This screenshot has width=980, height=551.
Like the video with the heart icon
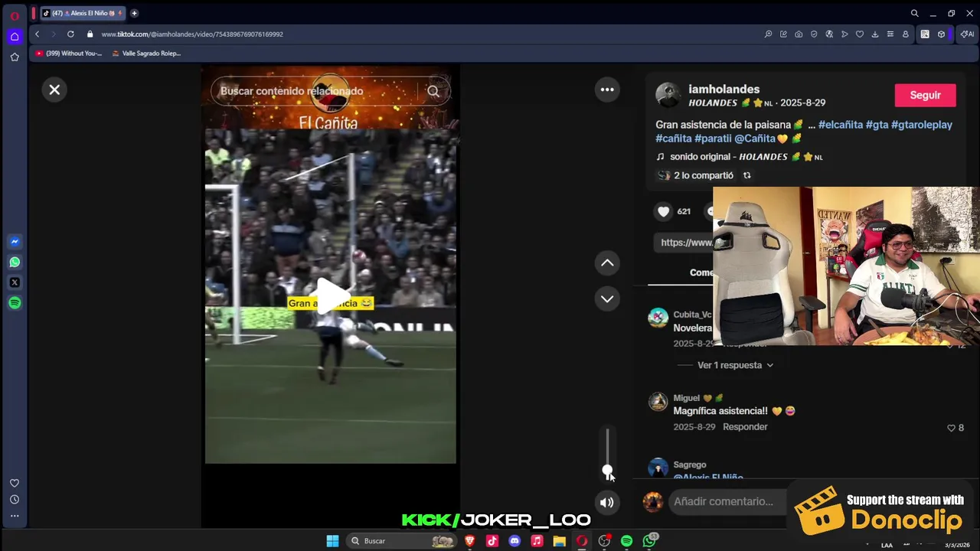point(664,211)
